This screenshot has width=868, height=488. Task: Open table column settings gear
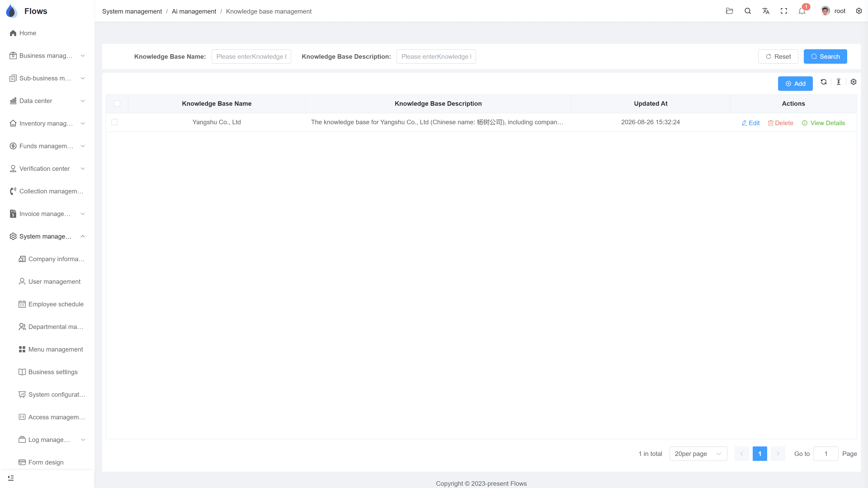[x=854, y=82]
